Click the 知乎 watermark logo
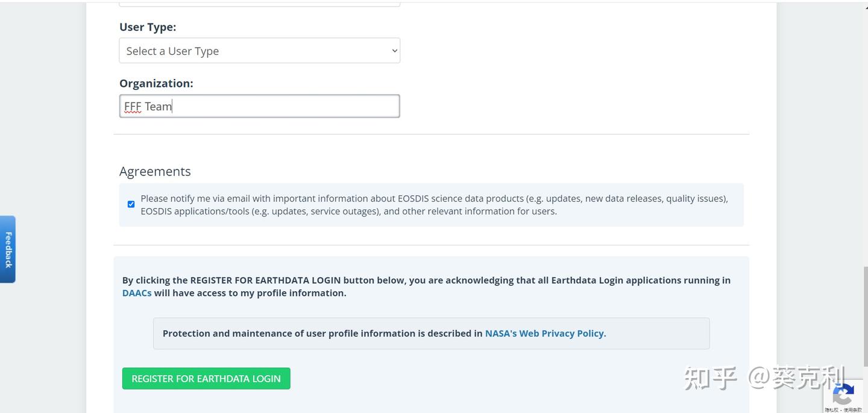Viewport: 868px width, 413px height. tap(711, 378)
